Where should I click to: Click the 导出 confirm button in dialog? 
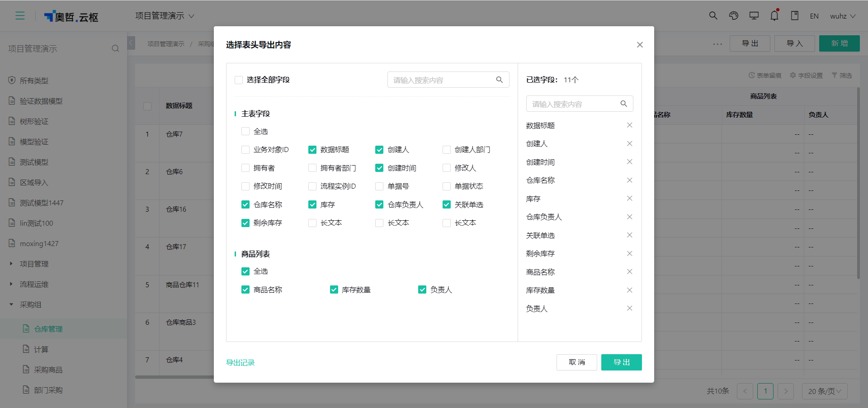[x=621, y=362]
